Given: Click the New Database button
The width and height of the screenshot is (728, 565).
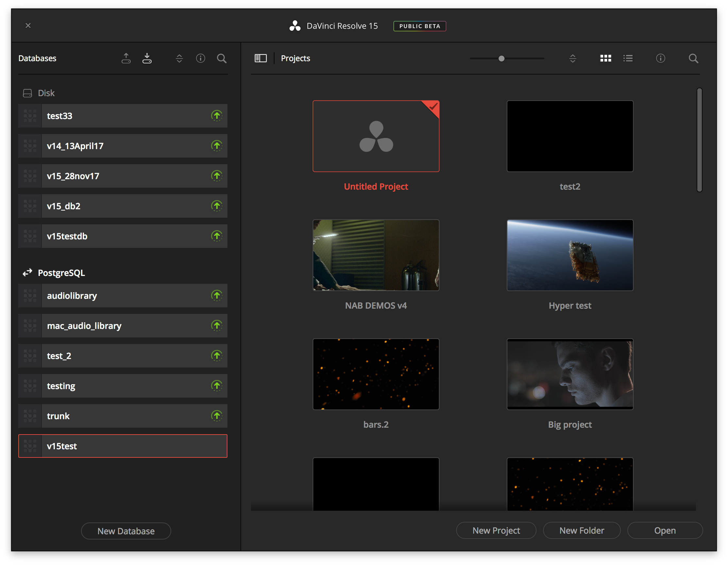Looking at the screenshot, I should click(x=126, y=531).
